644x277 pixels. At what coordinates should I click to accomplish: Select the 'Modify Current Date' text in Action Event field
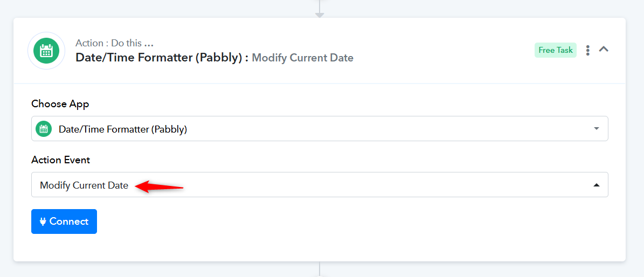[x=84, y=185]
